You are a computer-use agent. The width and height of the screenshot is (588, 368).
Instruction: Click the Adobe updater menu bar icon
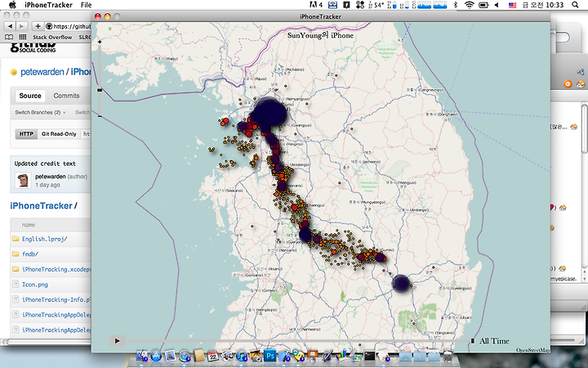point(316,5)
